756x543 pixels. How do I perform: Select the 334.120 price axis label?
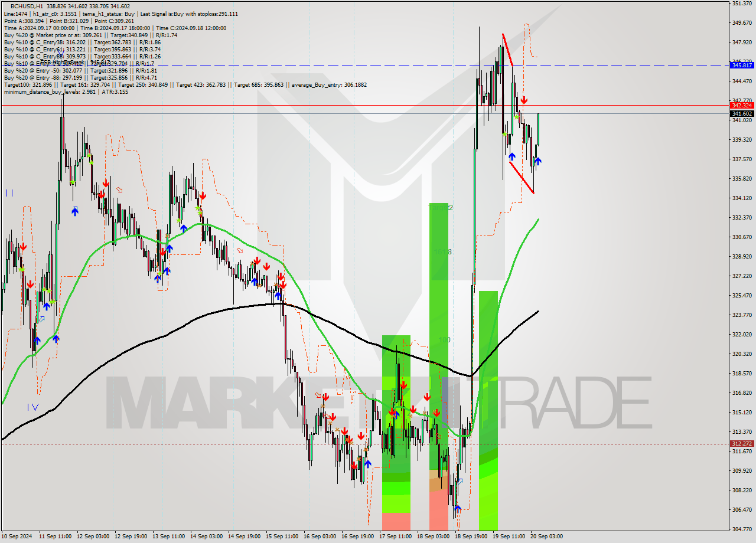pyautogui.click(x=742, y=198)
